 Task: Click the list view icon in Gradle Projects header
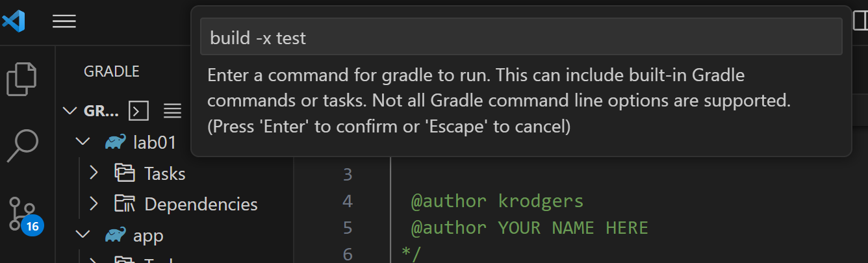click(x=172, y=111)
